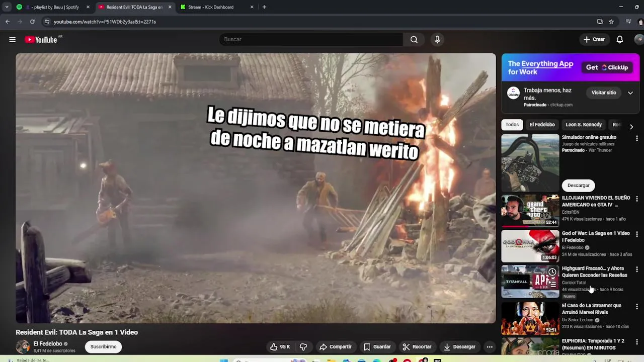This screenshot has width=644, height=362.
Task: Click the Guardar save button
Action: (x=377, y=347)
